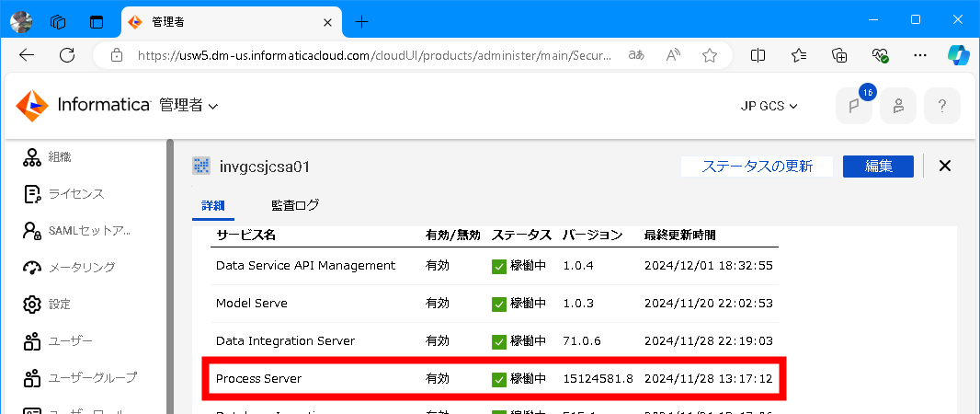Click Process Server green status check
Screen dimensions: 980x414
499,379
